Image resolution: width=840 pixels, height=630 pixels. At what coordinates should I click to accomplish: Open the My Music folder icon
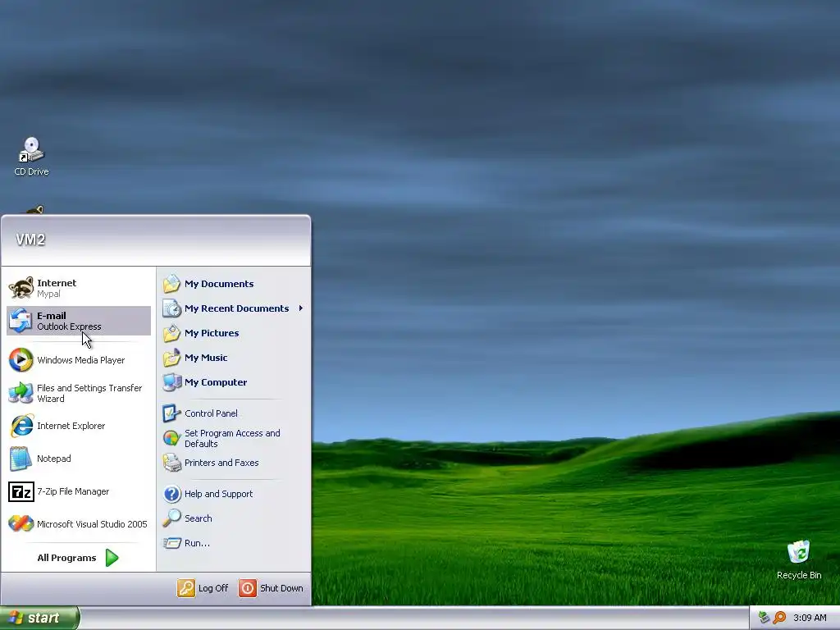click(x=172, y=358)
